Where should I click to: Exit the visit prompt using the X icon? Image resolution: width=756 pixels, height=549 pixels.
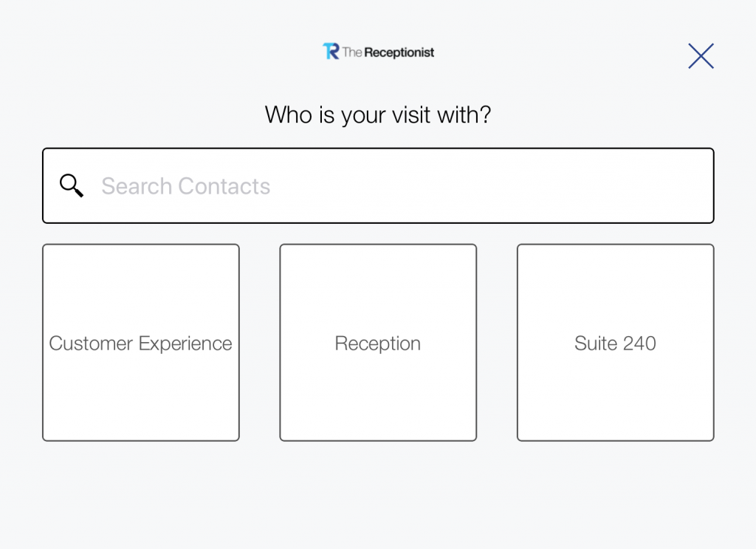point(701,56)
